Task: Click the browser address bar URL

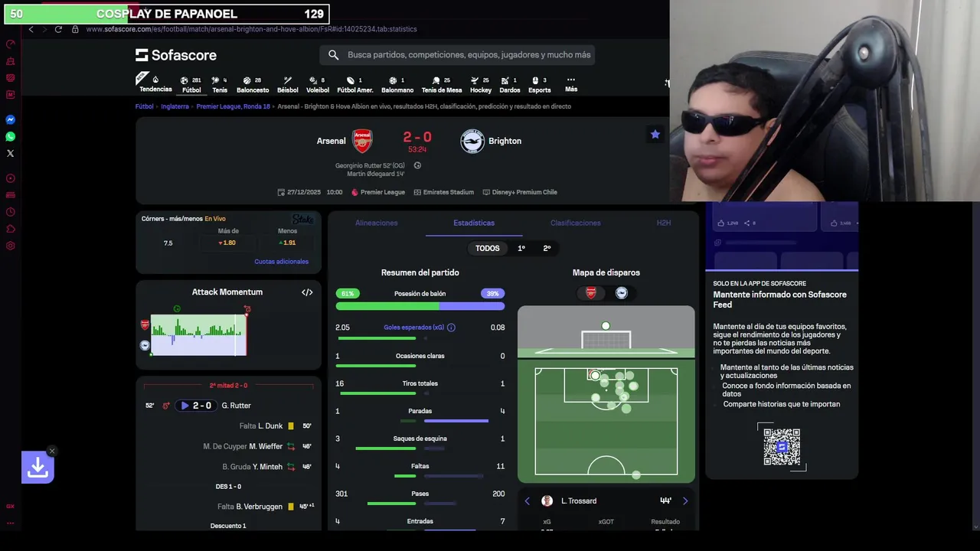Action: point(251,29)
